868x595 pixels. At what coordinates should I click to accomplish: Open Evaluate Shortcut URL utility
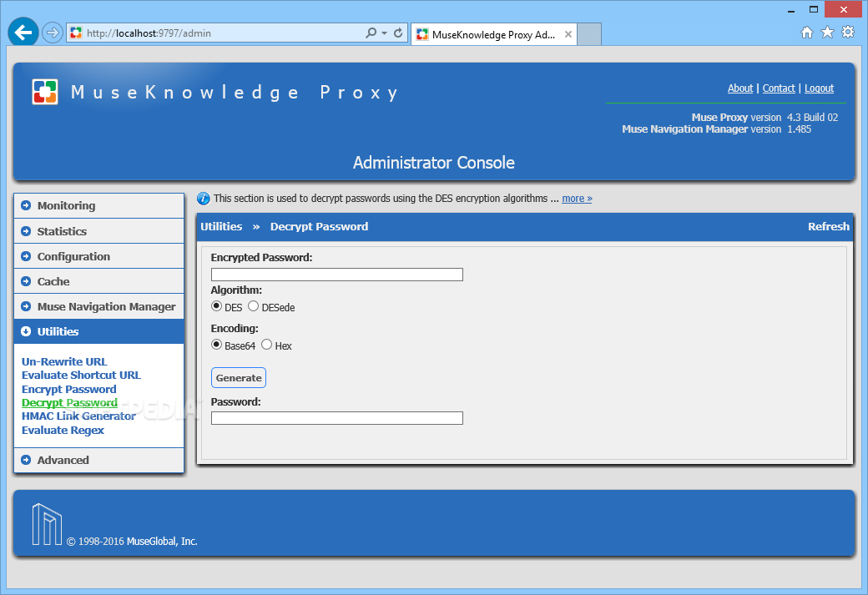pyautogui.click(x=82, y=376)
